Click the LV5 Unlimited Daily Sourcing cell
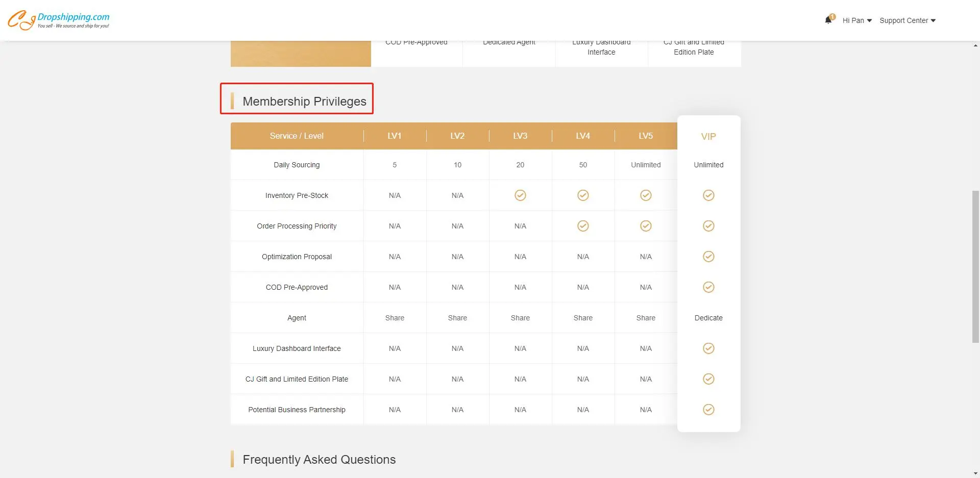Screen dimensions: 980x478 (646, 165)
